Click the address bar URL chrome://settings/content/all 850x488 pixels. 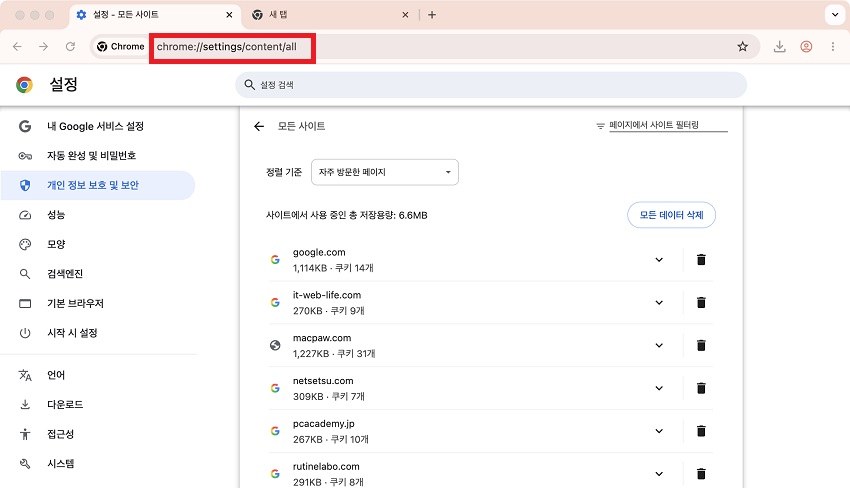227,47
